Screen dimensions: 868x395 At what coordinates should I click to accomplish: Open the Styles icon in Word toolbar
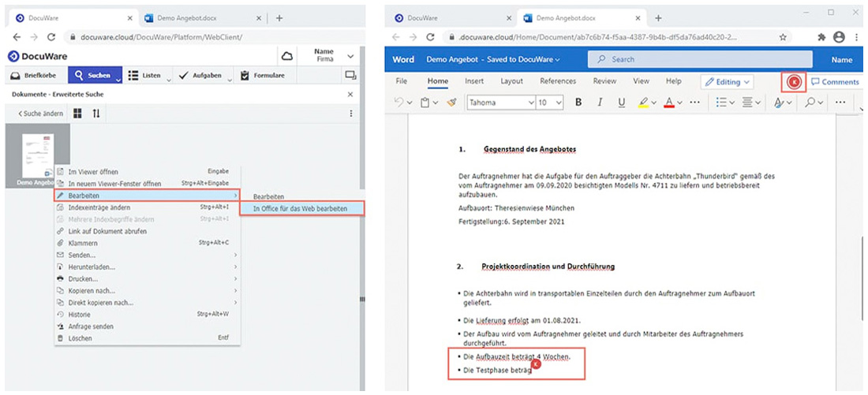[x=778, y=102]
